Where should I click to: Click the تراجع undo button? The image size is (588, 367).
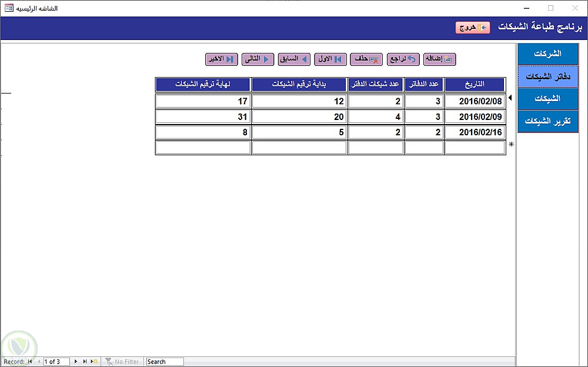point(403,59)
